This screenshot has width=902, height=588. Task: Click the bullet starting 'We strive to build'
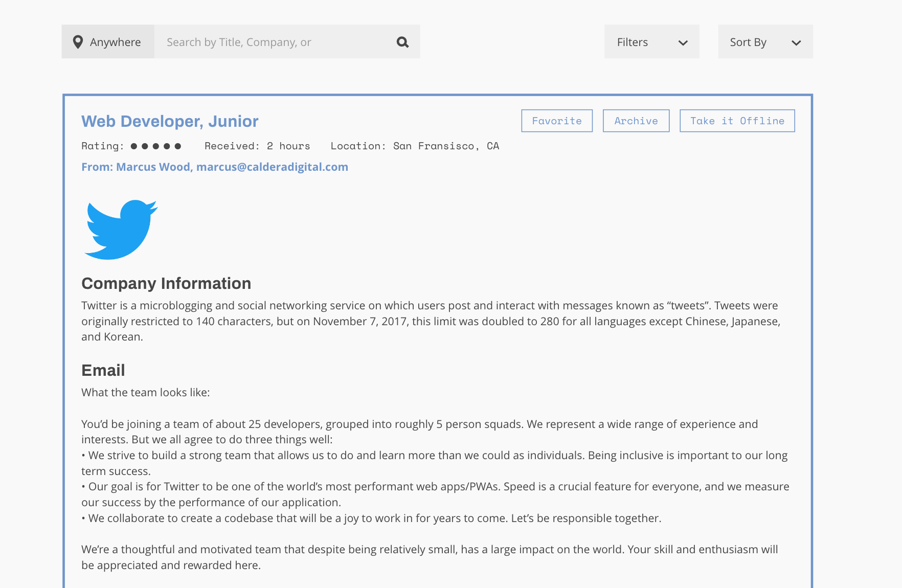coord(435,463)
